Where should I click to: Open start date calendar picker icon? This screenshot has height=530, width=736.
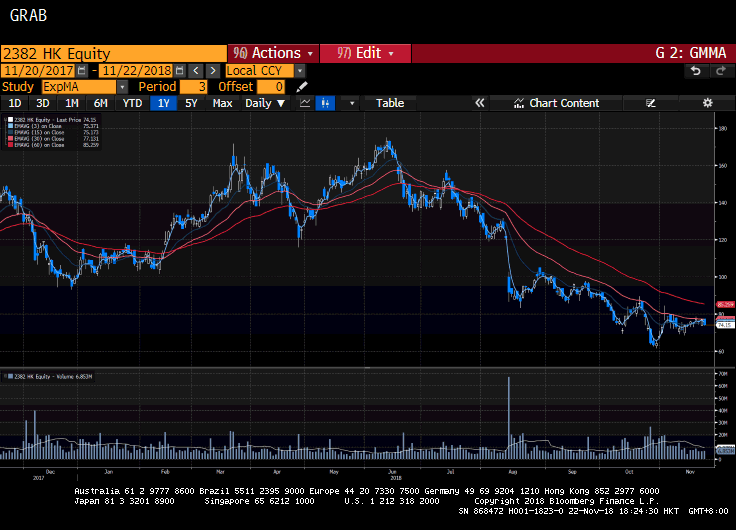point(82,71)
